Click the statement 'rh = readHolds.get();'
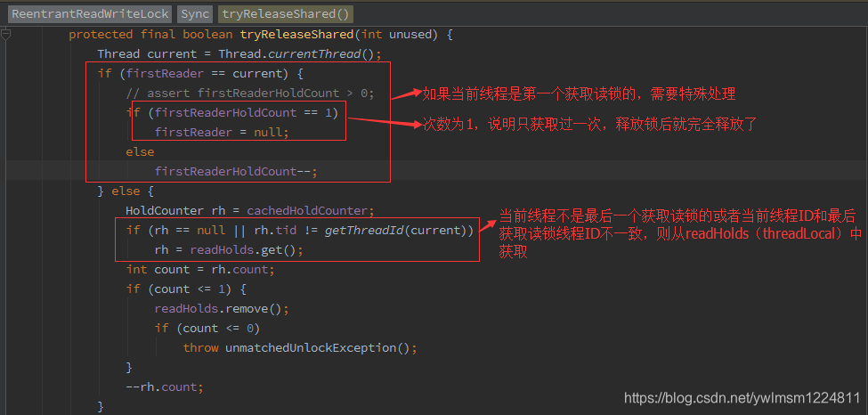The height and width of the screenshot is (415, 868). (229, 250)
